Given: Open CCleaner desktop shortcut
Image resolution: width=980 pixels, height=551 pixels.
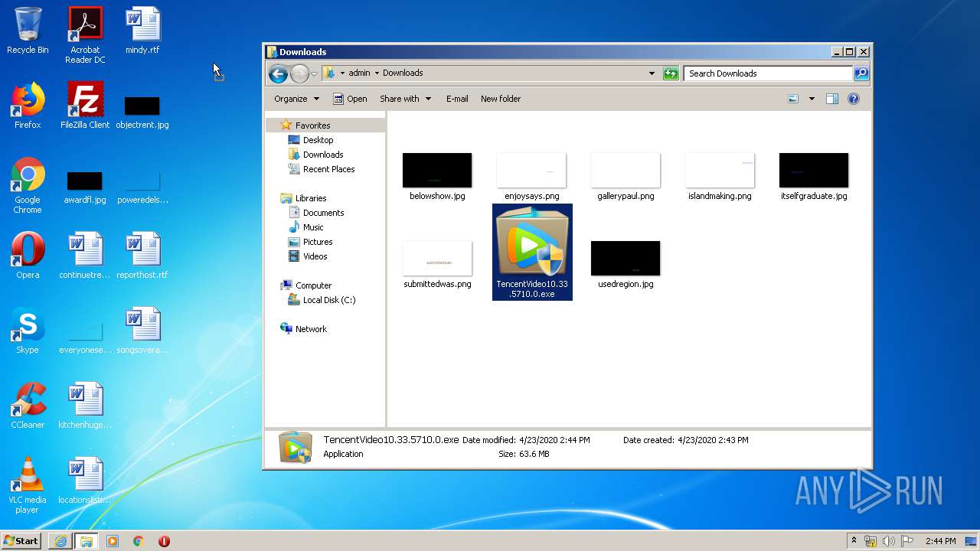Looking at the screenshot, I should [x=28, y=406].
